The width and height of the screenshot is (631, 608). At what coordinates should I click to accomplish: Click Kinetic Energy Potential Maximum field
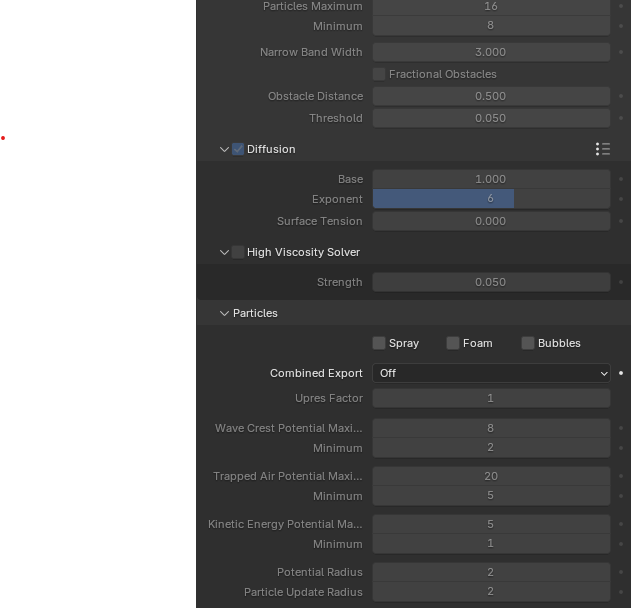tap(491, 524)
